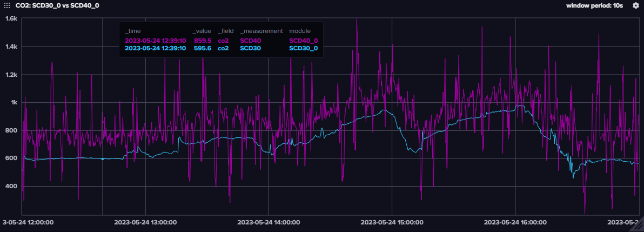Click the 2023-05-24 16:00:00 time axis label

[x=515, y=222]
